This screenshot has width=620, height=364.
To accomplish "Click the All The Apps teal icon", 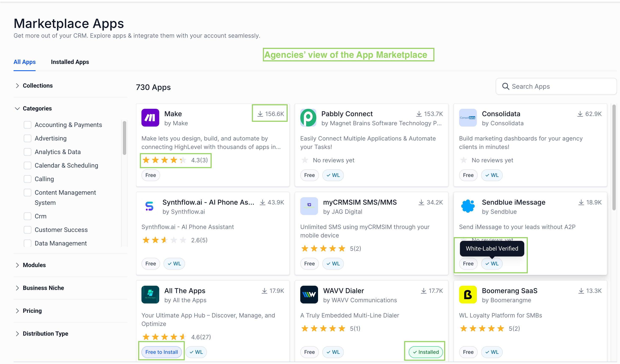I will coord(150,294).
